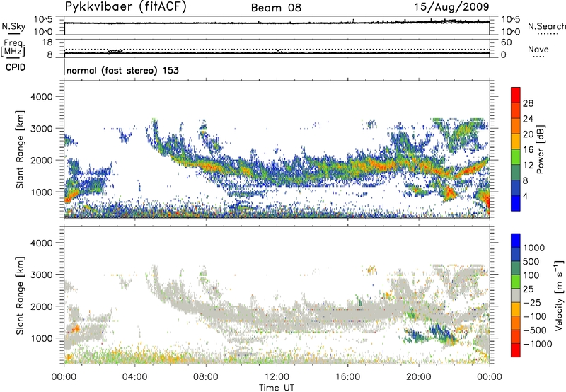The width and height of the screenshot is (566, 392).
Task: Click the '04:00' time axis label
Action: tap(134, 377)
